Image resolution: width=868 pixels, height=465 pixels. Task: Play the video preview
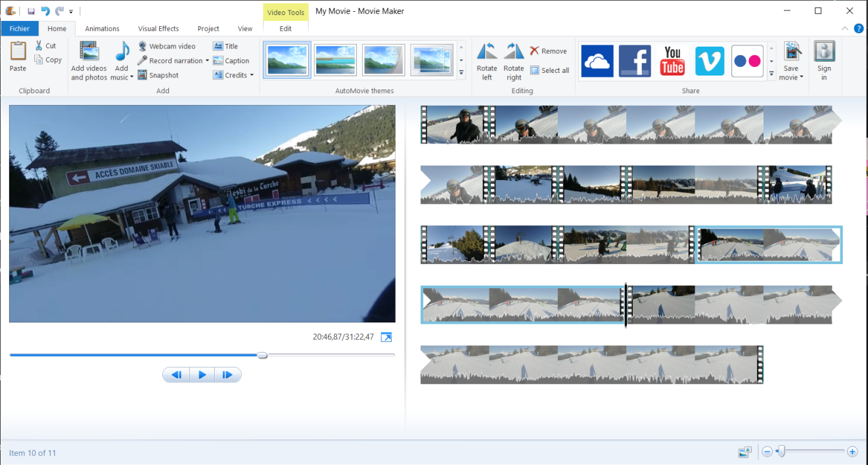coord(202,375)
